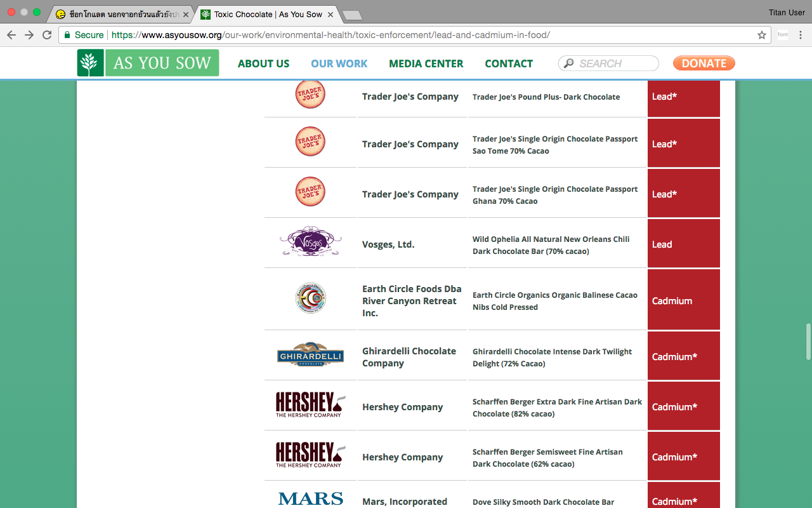Click the Lead* cell in the Ghana row
This screenshot has height=508, width=812.
(684, 193)
